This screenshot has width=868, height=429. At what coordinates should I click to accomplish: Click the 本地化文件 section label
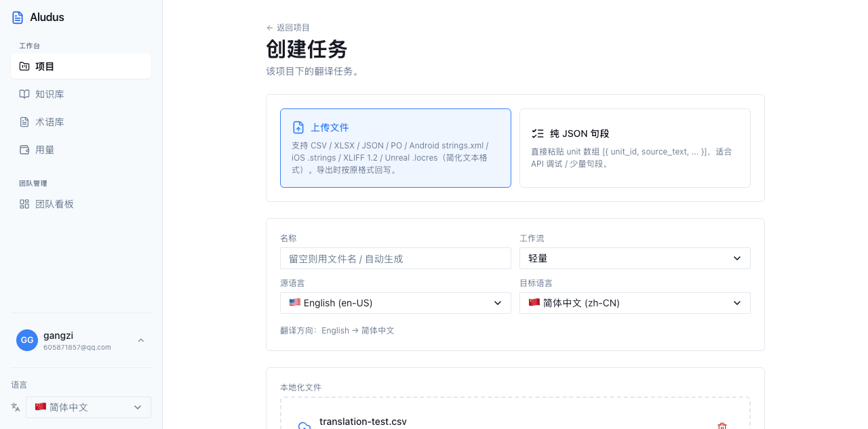click(300, 388)
